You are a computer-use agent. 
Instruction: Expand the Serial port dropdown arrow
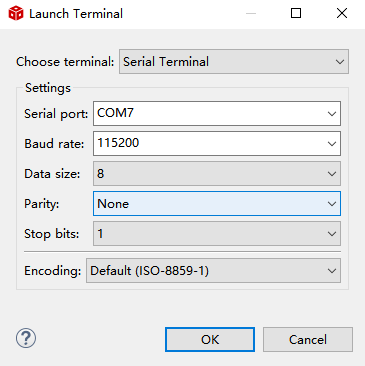tap(332, 114)
